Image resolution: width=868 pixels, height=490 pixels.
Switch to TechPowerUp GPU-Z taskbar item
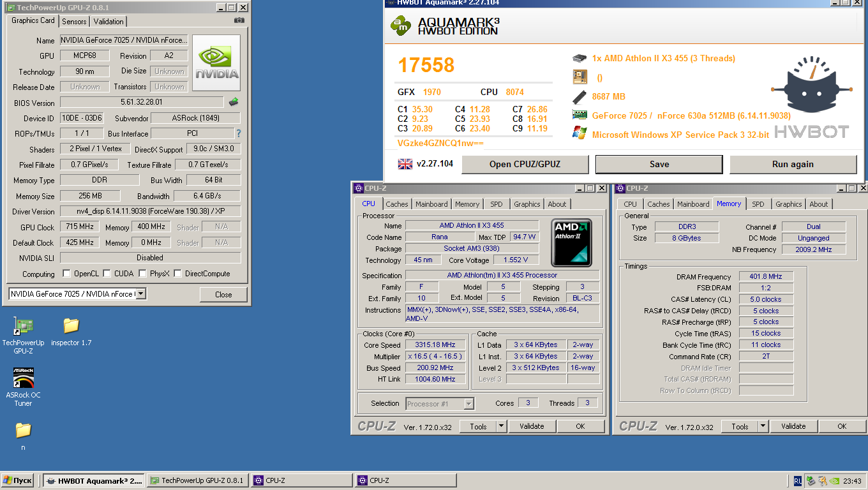click(198, 481)
